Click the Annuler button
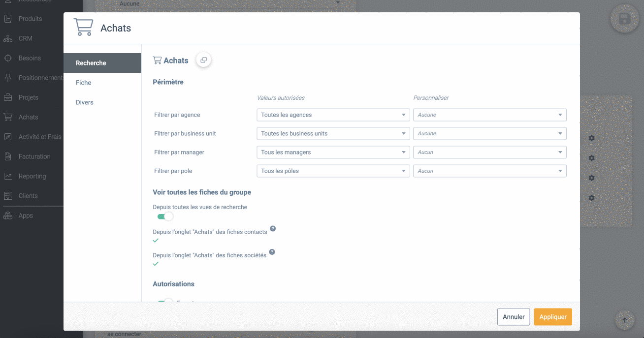644x338 pixels. (514, 317)
